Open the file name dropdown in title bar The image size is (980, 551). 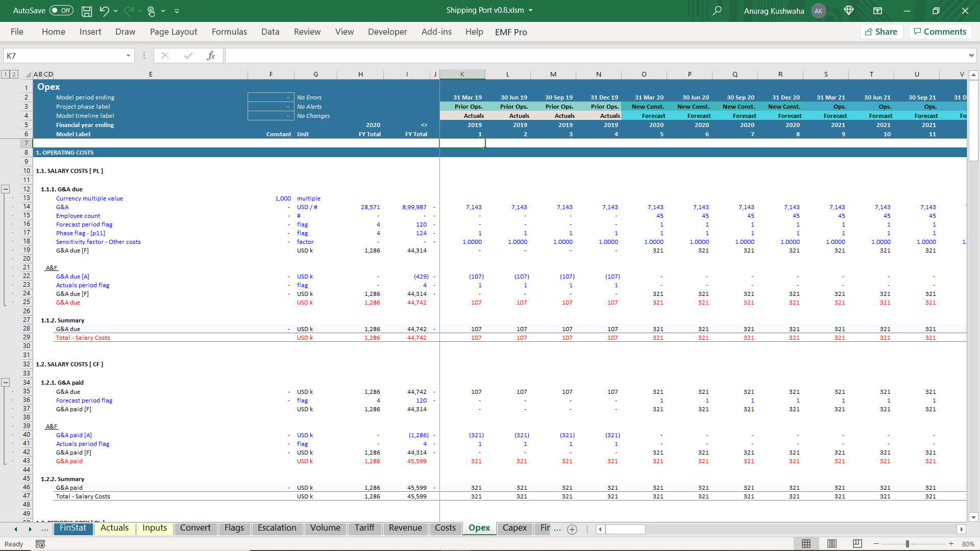(x=531, y=10)
